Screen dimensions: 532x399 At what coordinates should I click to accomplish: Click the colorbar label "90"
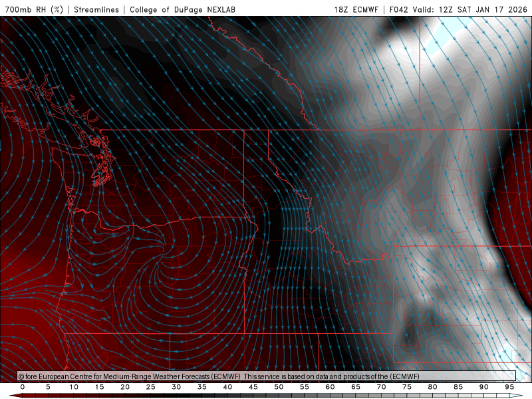483,387
